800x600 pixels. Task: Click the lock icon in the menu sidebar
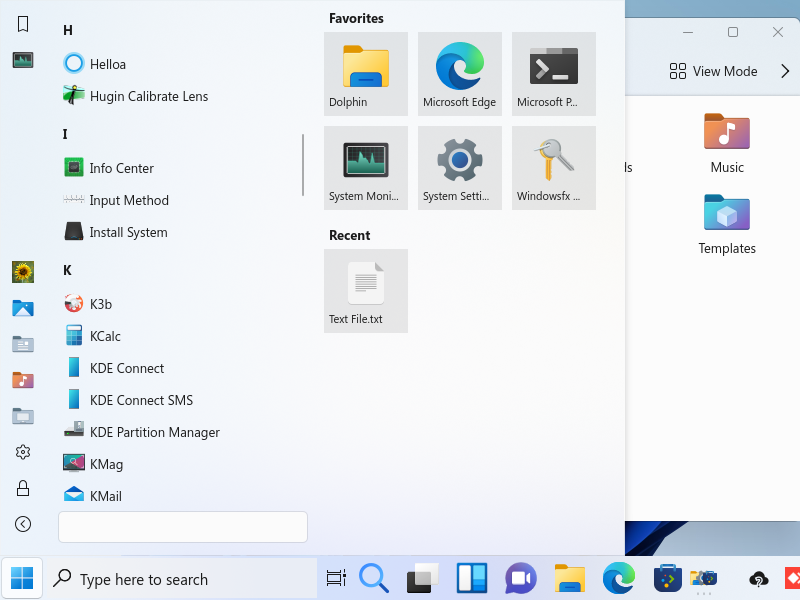tap(23, 488)
